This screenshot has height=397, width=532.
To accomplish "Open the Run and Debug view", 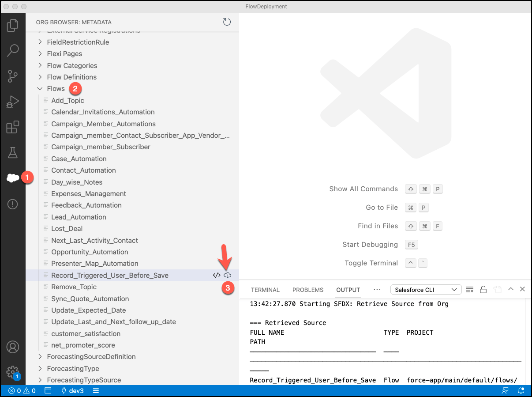I will click(13, 102).
